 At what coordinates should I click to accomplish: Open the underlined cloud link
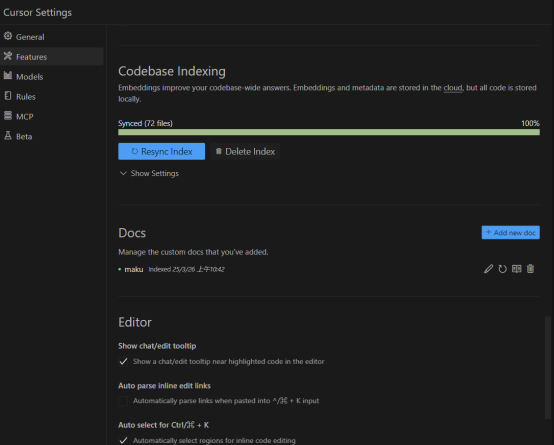pyautogui.click(x=453, y=88)
